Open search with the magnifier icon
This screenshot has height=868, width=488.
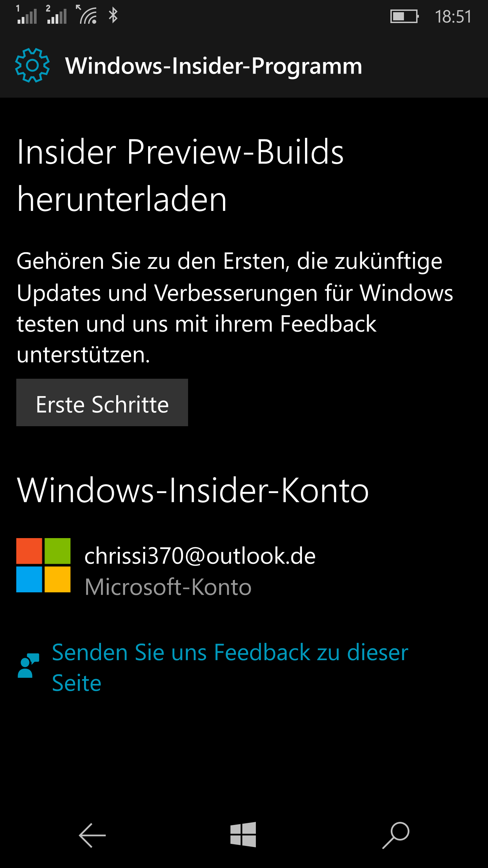(x=396, y=835)
